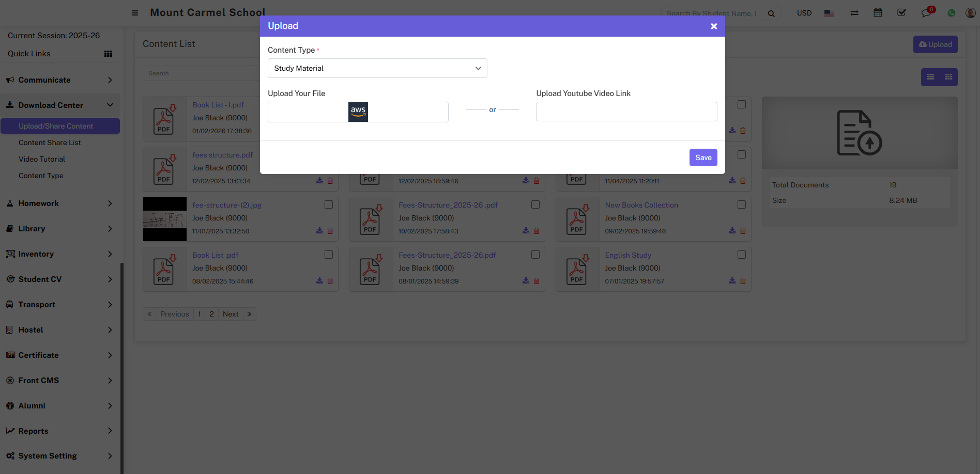Collapse the Download Center menu
Image resolution: width=980 pixels, height=474 pixels.
click(x=60, y=105)
